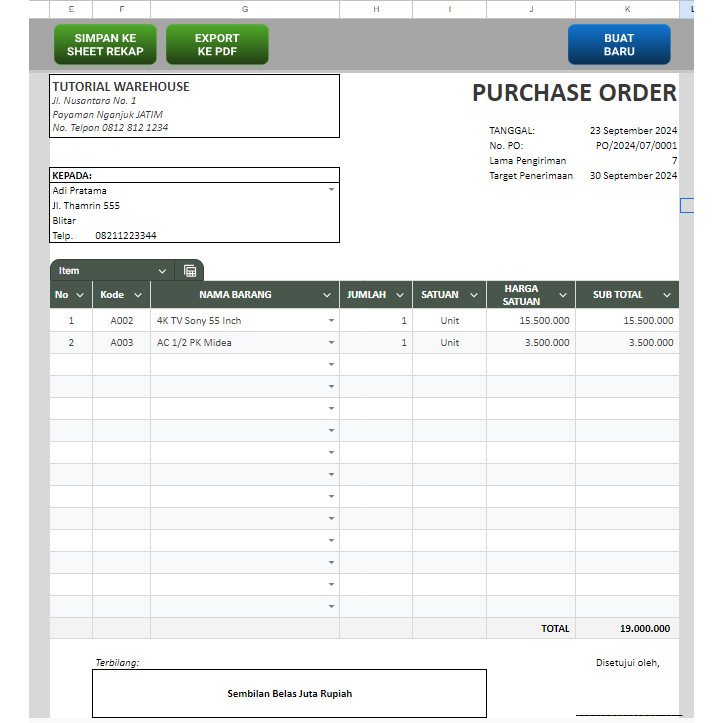
Task: Click the date 23 September 2024
Action: click(x=634, y=131)
